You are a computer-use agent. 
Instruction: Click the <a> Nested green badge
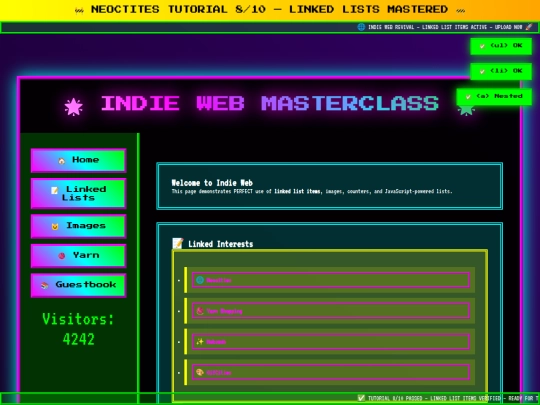click(494, 96)
